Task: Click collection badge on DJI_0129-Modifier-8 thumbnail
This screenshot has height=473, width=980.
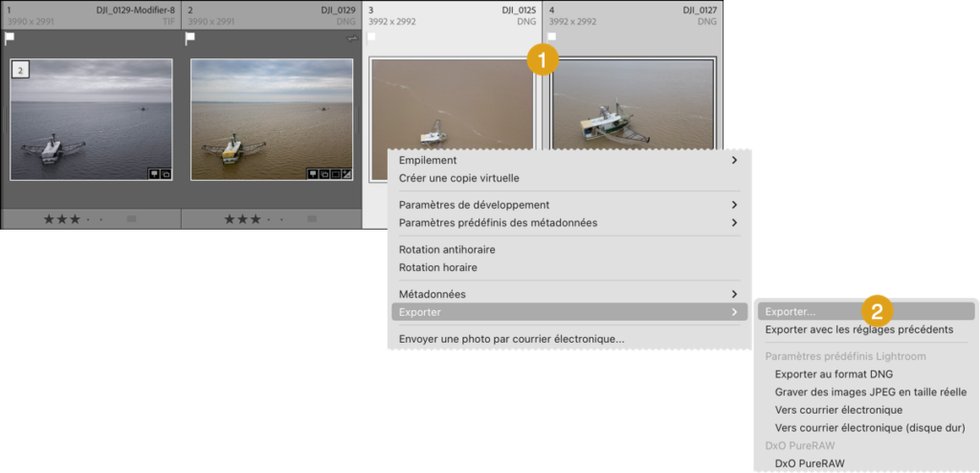Action: pos(166,174)
